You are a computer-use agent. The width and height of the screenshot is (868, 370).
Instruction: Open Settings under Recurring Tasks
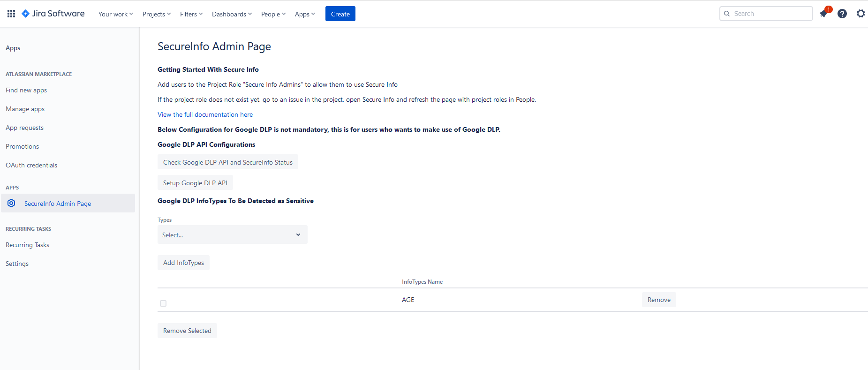pyautogui.click(x=17, y=264)
